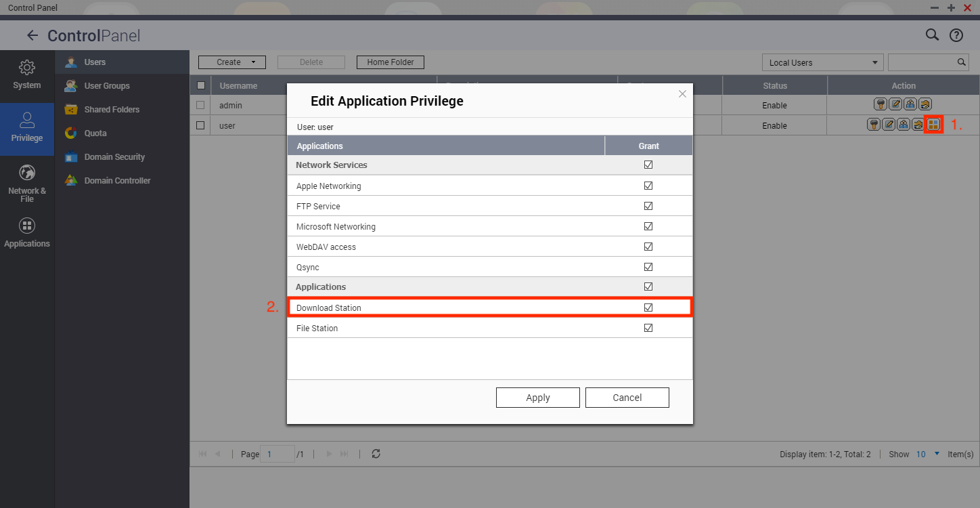Image resolution: width=980 pixels, height=508 pixels.
Task: Close the Edit Application Privilege dialog
Action: [x=682, y=94]
